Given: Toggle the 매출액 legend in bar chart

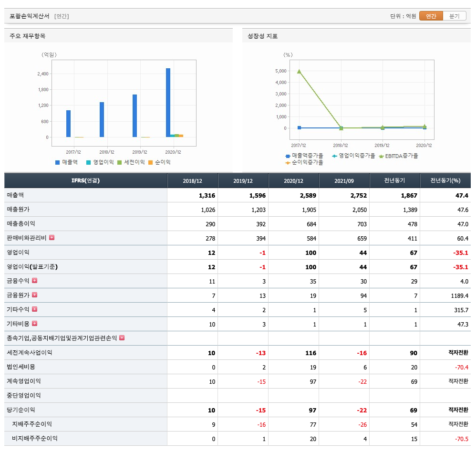Looking at the screenshot, I should click(66, 162).
